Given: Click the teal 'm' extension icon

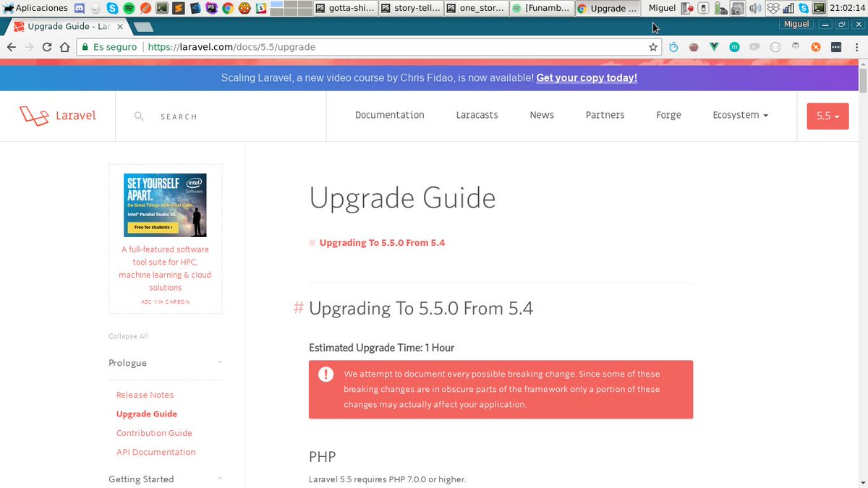Looking at the screenshot, I should pos(734,47).
